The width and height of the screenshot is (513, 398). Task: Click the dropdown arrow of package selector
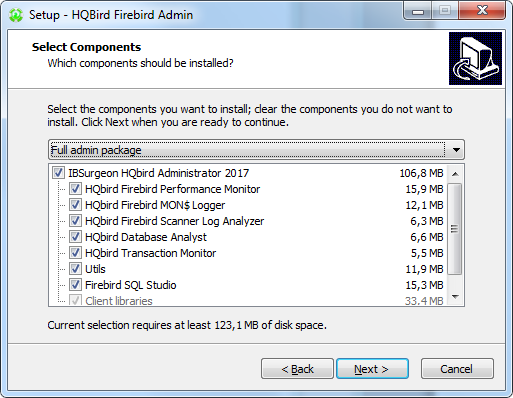pyautogui.click(x=456, y=150)
